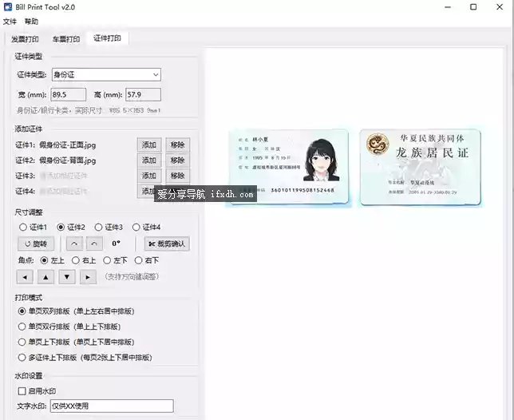Image resolution: width=514 pixels, height=420 pixels.
Task: Select 证件4 radio in 尺寸调整
Action: click(146, 228)
